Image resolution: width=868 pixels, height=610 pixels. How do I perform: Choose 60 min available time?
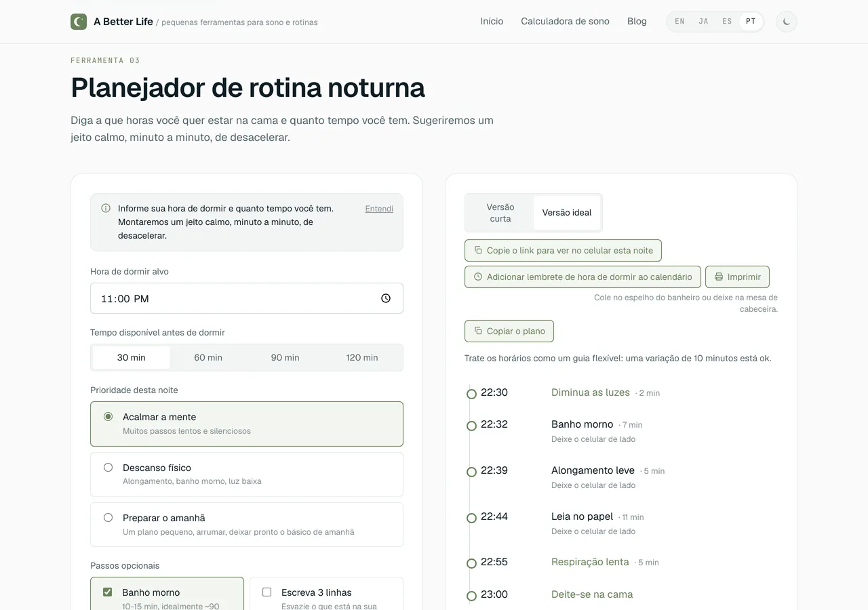point(208,357)
